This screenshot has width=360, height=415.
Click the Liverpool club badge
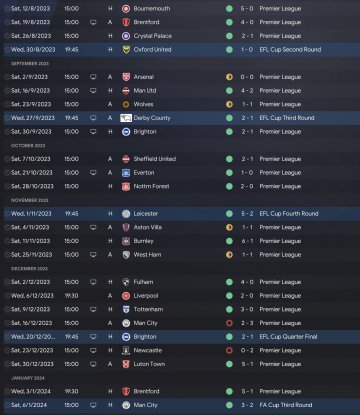pyautogui.click(x=126, y=296)
